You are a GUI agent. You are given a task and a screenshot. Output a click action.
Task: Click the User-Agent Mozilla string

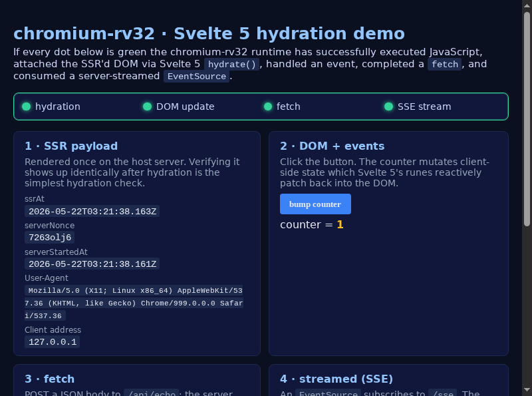pos(134,303)
